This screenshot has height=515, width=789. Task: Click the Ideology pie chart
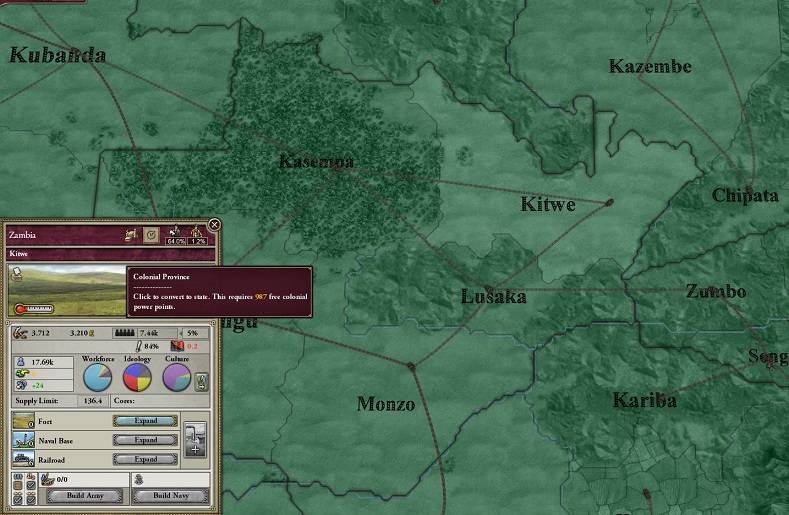(137, 377)
